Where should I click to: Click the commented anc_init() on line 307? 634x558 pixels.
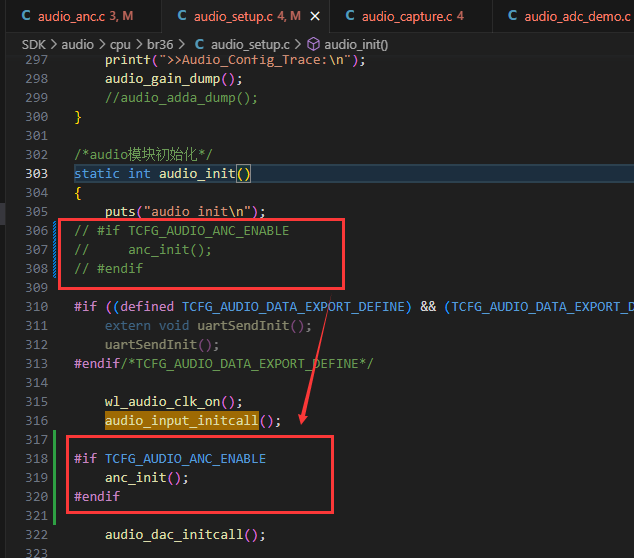point(170,249)
